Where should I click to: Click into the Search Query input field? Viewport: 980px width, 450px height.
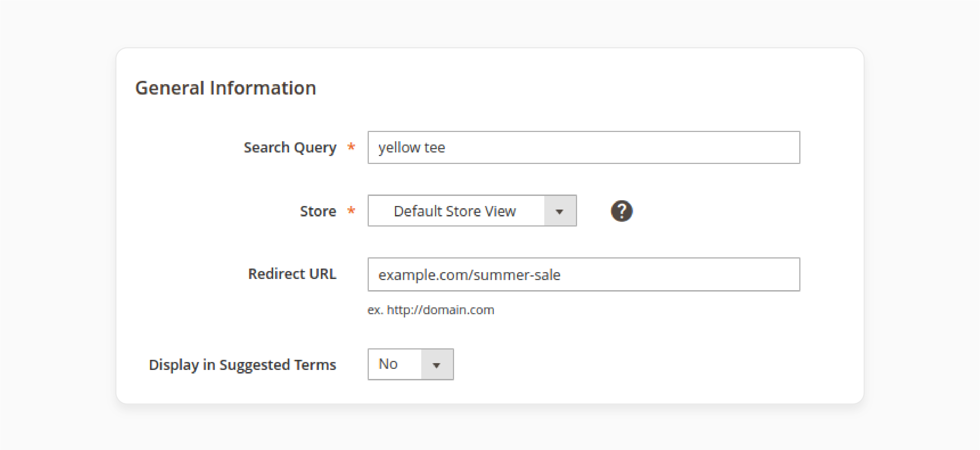click(x=584, y=147)
